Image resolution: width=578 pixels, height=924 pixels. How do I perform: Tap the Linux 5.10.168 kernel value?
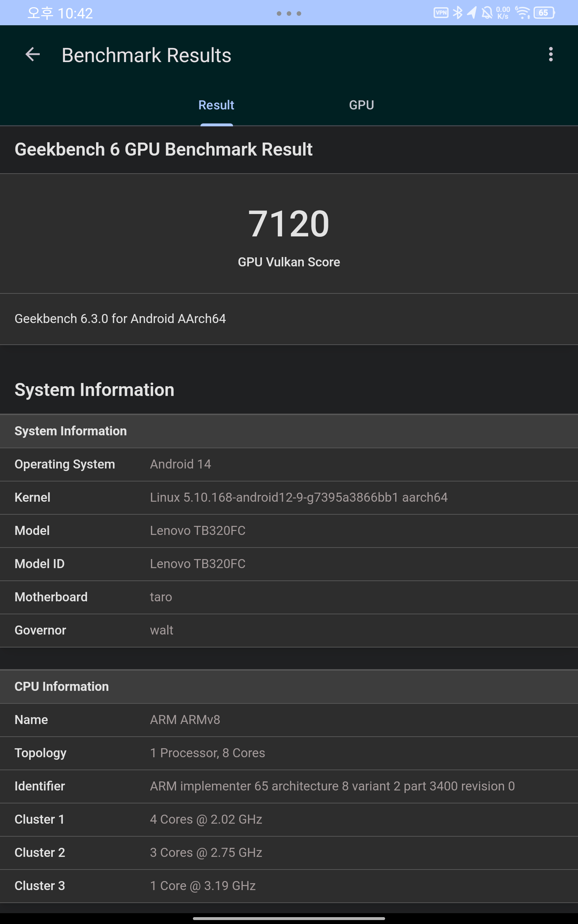tap(298, 497)
